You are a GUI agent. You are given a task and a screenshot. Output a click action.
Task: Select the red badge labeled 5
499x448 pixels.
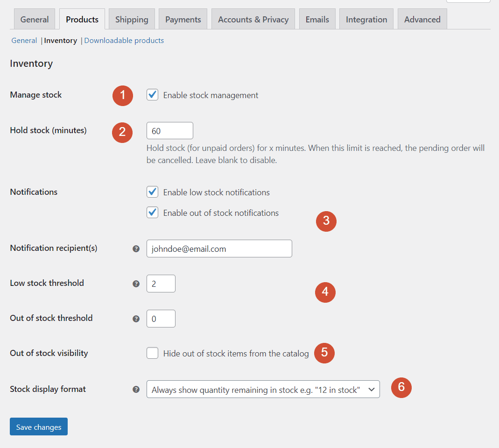click(x=324, y=354)
